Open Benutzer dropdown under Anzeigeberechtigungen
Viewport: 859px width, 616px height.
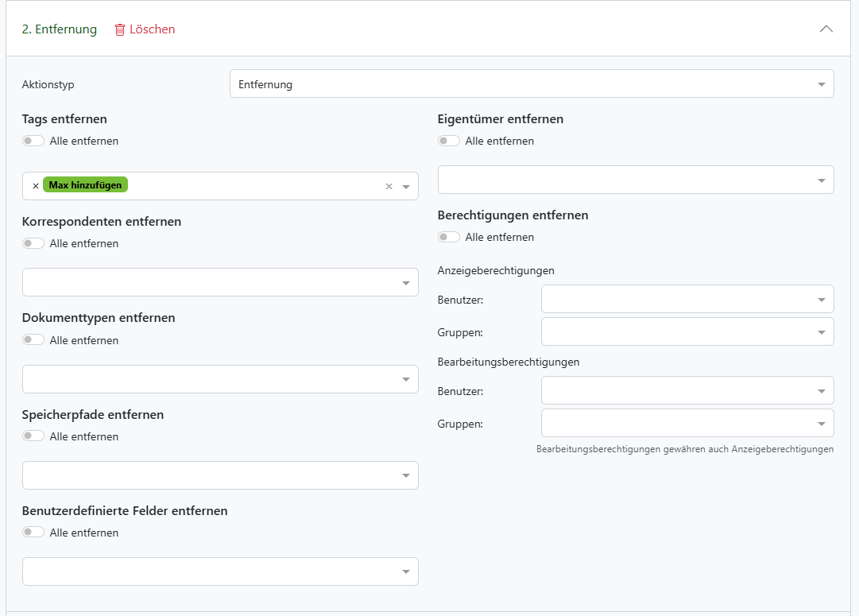(x=687, y=299)
